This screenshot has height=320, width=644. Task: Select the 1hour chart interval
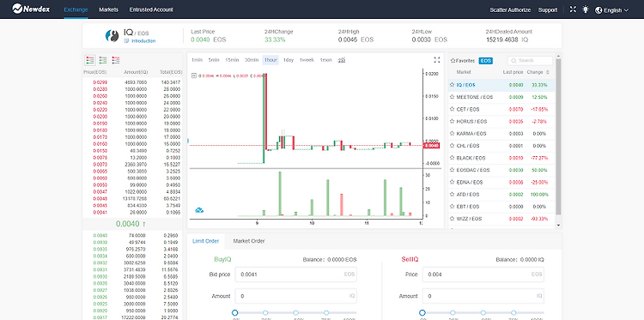click(x=270, y=60)
